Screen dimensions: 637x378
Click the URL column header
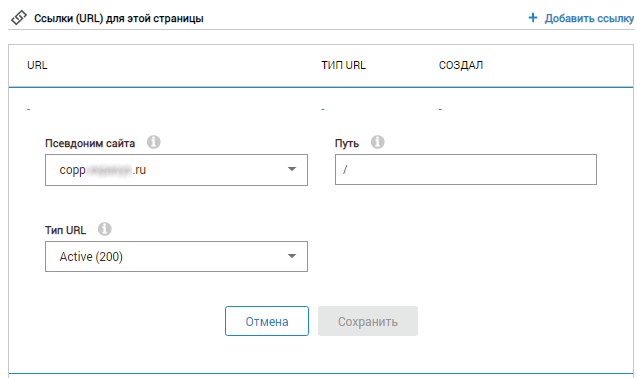(x=37, y=65)
